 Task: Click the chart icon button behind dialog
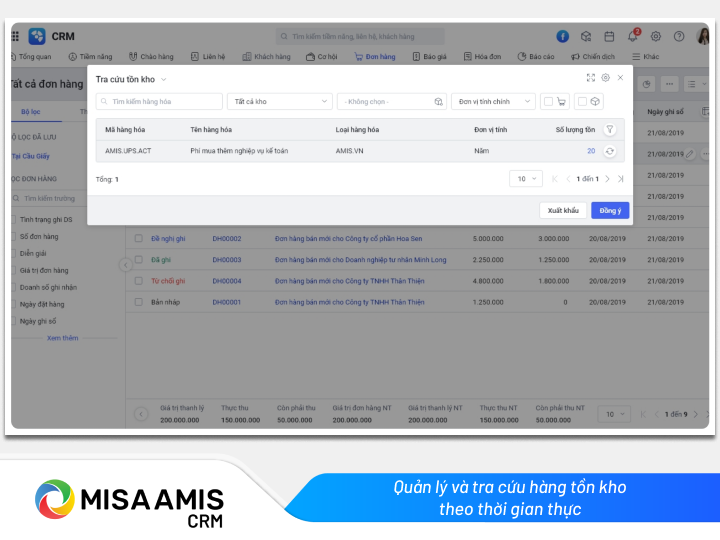pos(647,84)
